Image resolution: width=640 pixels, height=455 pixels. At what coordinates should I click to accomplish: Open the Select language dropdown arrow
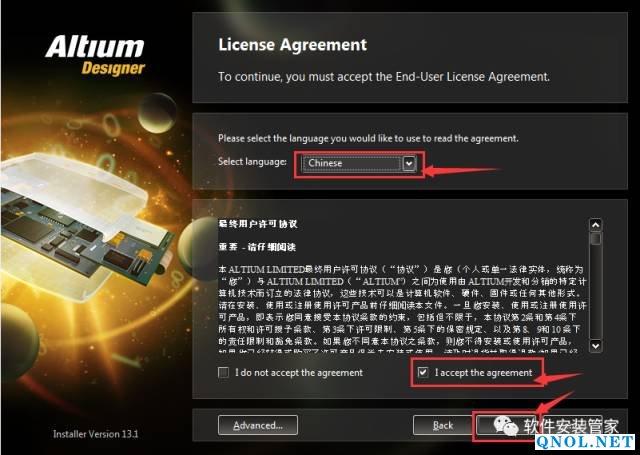click(x=409, y=164)
